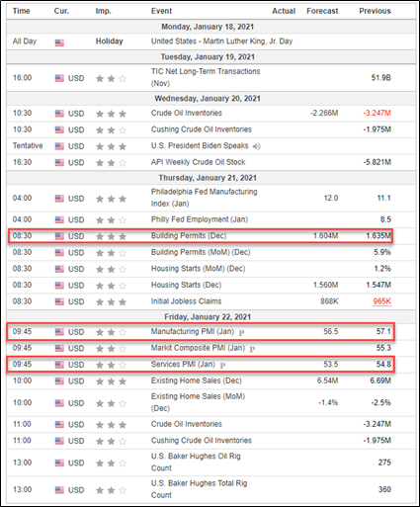Sort by the Imp. column header
Screen dimensions: 420x507
pyautogui.click(x=104, y=11)
